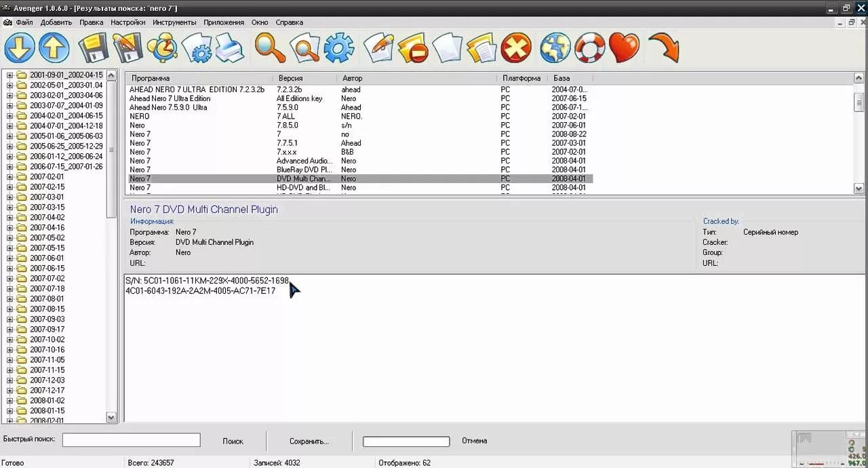Open the Справка menu
The image size is (868, 468).
point(290,22)
